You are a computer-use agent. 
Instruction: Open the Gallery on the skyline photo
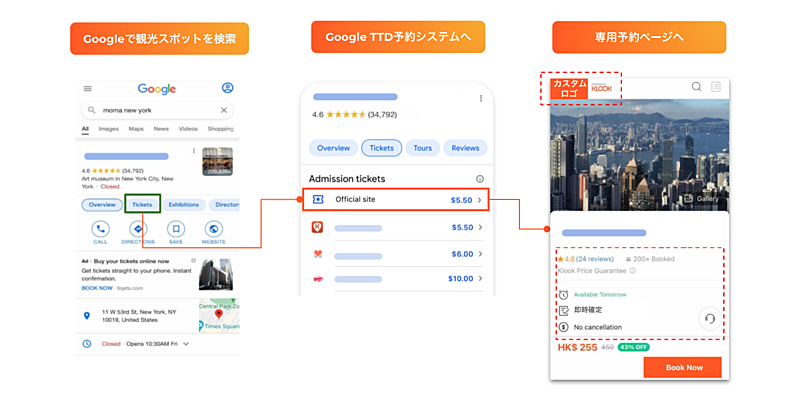pyautogui.click(x=702, y=199)
